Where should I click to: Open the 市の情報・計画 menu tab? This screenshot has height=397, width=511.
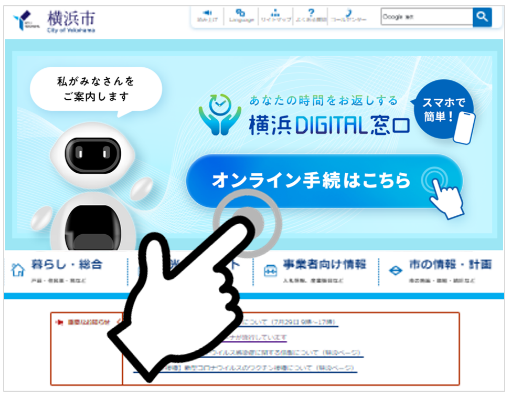pos(441,271)
